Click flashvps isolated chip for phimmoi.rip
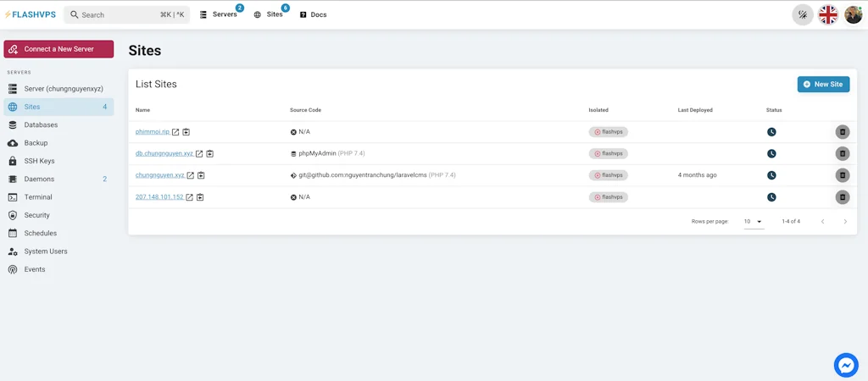Image resolution: width=868 pixels, height=381 pixels. (609, 132)
